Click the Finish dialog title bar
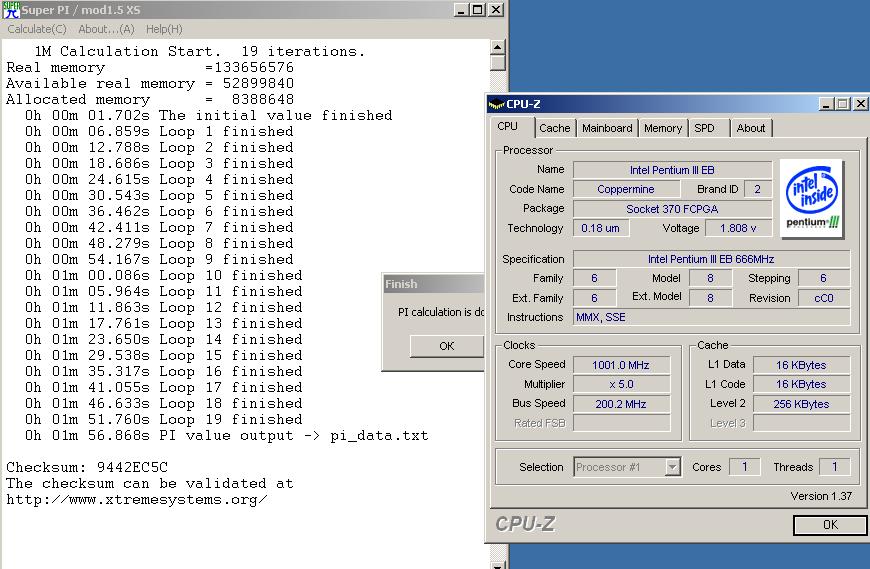This screenshot has height=569, width=870. [x=433, y=284]
